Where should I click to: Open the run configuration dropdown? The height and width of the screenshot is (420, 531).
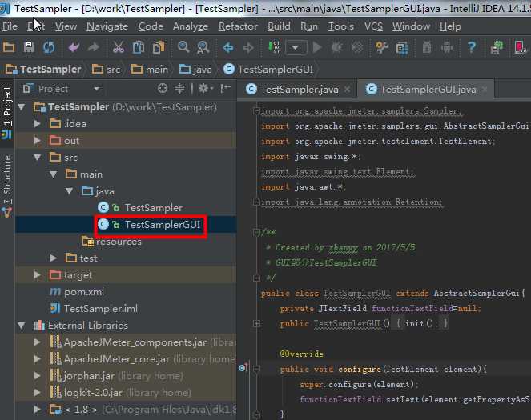296,47
